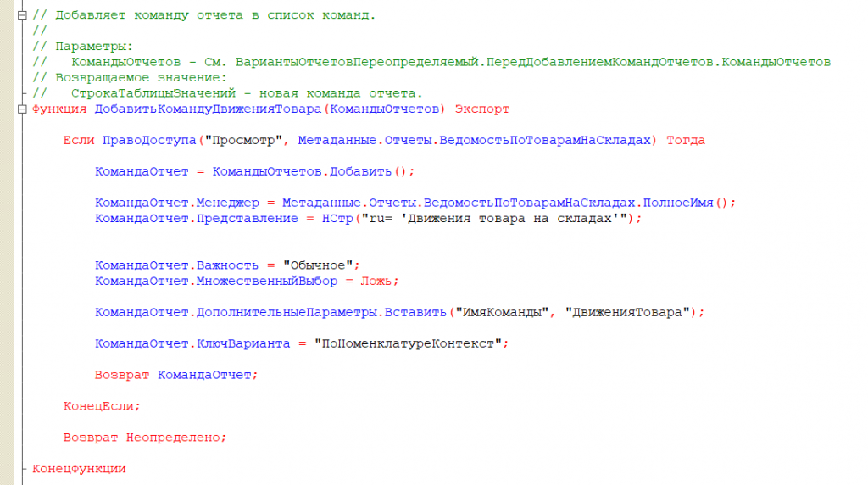Click the 'КонецФункции' keyword
This screenshot has width=868, height=485.
79,468
